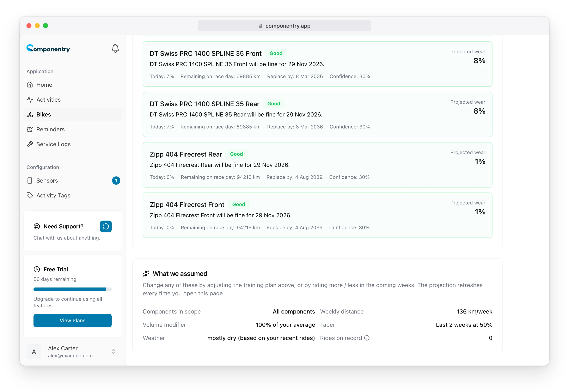Open the support chat bubble button
The image size is (569, 392).
(106, 226)
